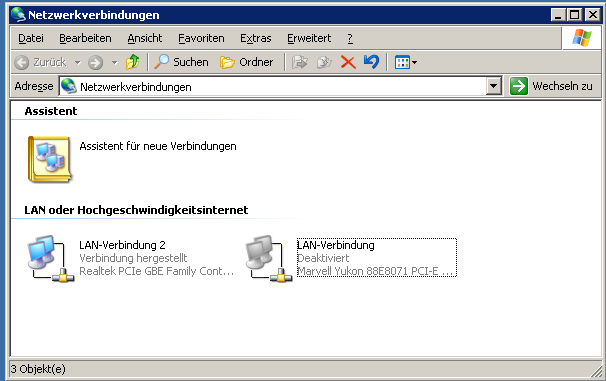Click the Assistent group header
This screenshot has height=381, width=606.
(x=51, y=111)
